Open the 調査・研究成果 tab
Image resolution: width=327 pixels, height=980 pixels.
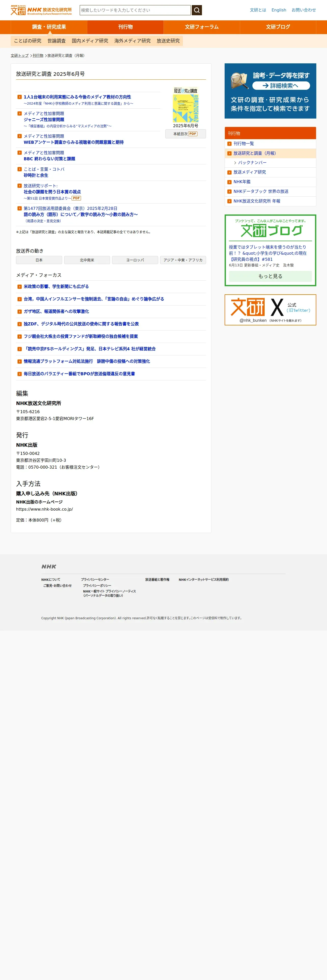pyautogui.click(x=49, y=27)
